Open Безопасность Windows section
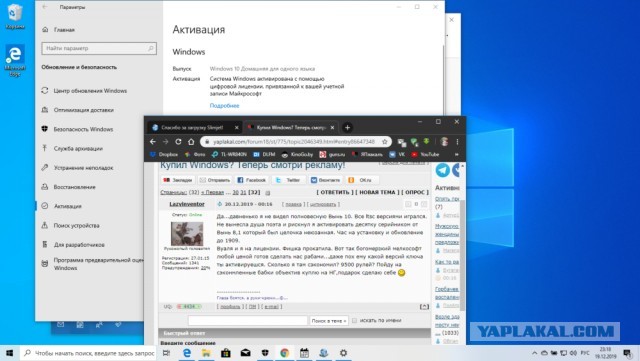This screenshot has height=361, width=640. click(x=78, y=129)
